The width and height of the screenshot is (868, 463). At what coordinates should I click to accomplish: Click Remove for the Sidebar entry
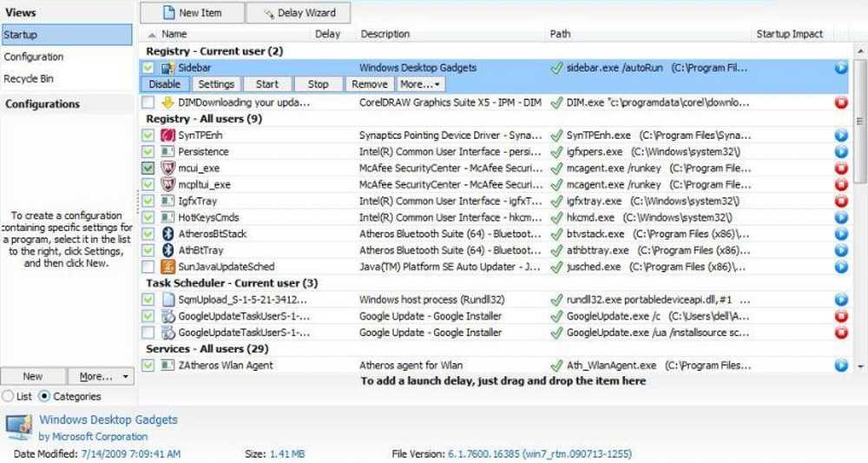370,84
